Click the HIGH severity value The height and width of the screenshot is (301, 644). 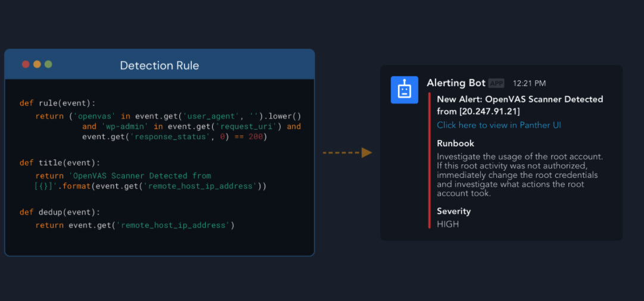(448, 224)
